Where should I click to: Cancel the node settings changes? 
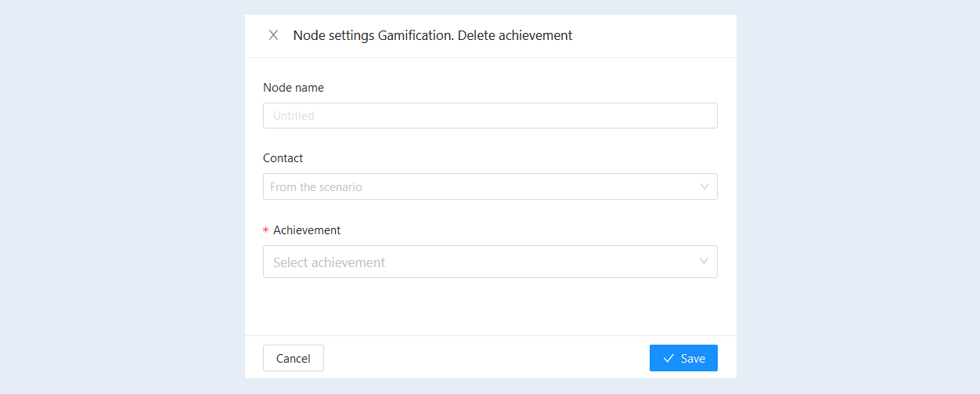tap(294, 358)
